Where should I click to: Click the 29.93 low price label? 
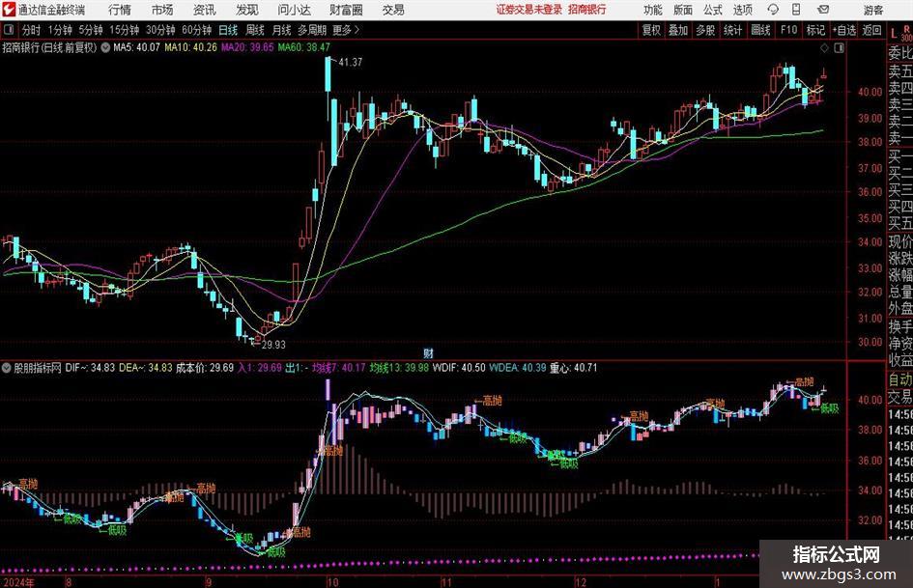(x=273, y=345)
